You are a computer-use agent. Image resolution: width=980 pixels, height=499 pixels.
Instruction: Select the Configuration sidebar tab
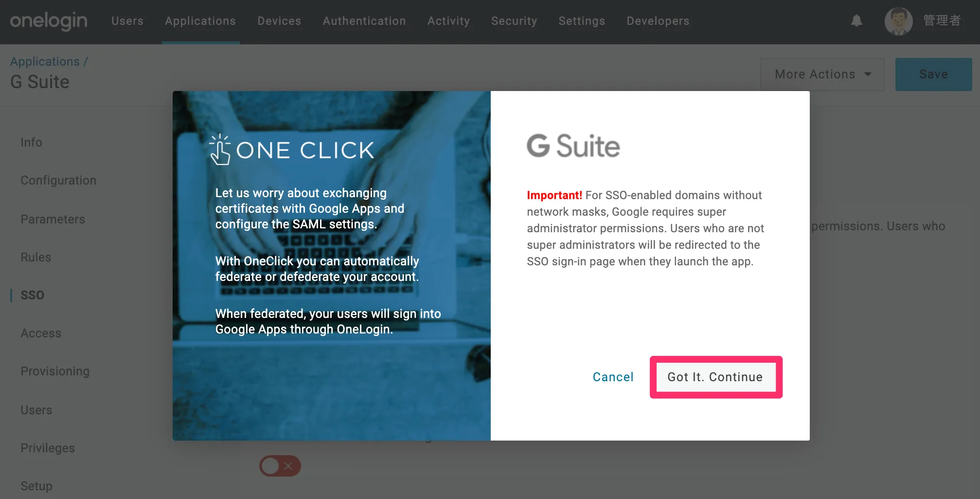[58, 181]
